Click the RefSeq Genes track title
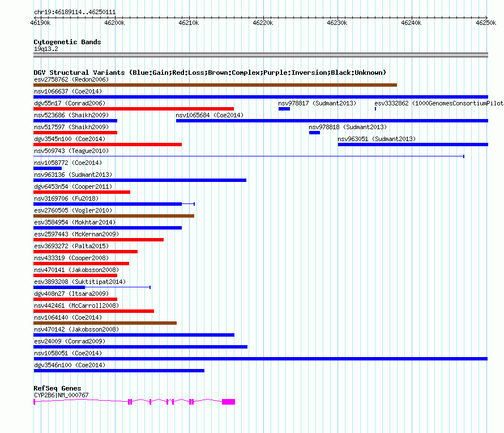 pos(57,388)
